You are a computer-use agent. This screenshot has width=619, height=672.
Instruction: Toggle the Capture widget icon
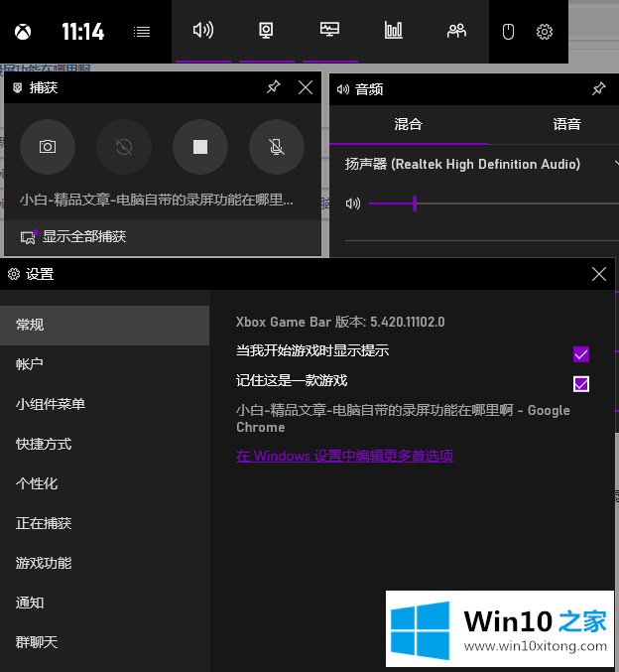click(x=266, y=31)
